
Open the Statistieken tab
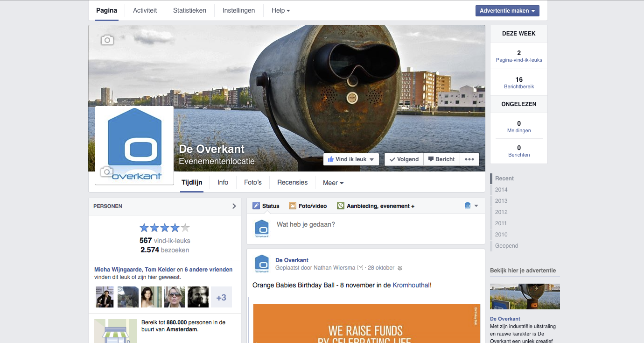point(189,10)
